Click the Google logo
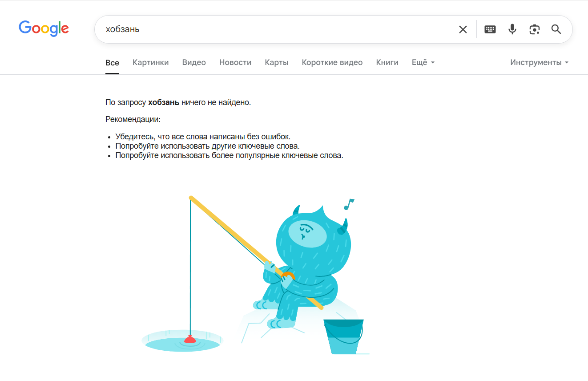588x381 pixels. pos(44,28)
